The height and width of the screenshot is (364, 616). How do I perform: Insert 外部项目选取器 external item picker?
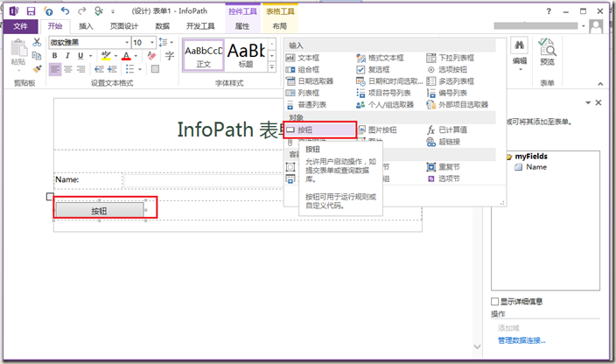click(458, 105)
